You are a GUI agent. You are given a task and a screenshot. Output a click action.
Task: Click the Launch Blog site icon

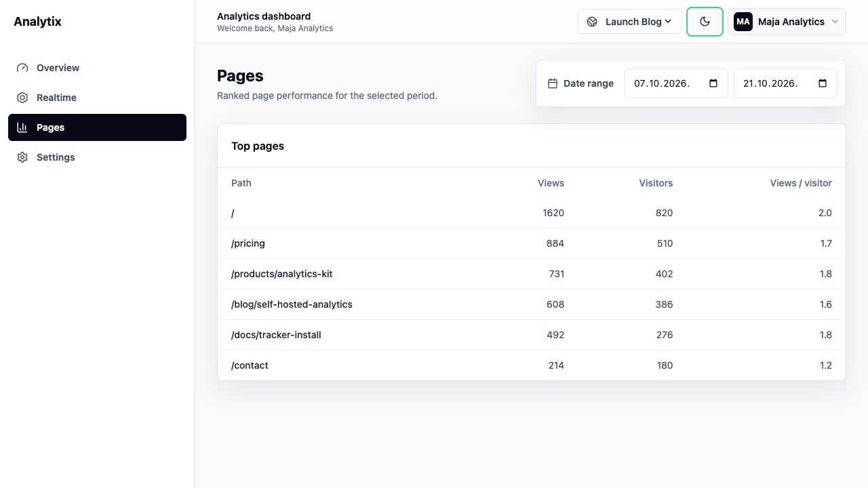click(x=592, y=22)
